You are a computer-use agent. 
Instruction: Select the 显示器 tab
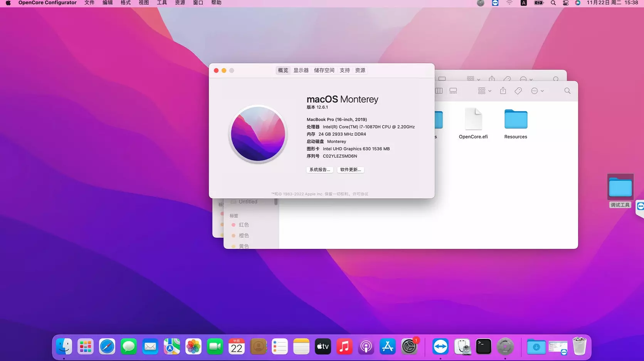pyautogui.click(x=301, y=71)
